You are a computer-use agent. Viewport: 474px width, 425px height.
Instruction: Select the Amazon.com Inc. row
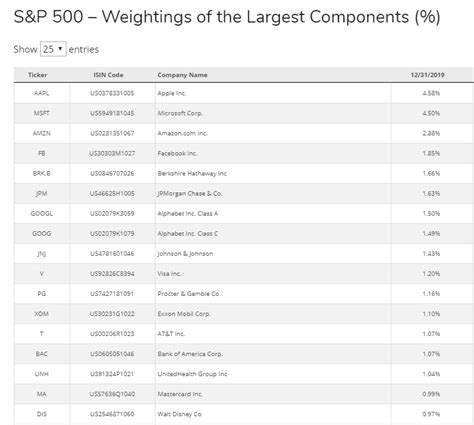[x=244, y=133]
